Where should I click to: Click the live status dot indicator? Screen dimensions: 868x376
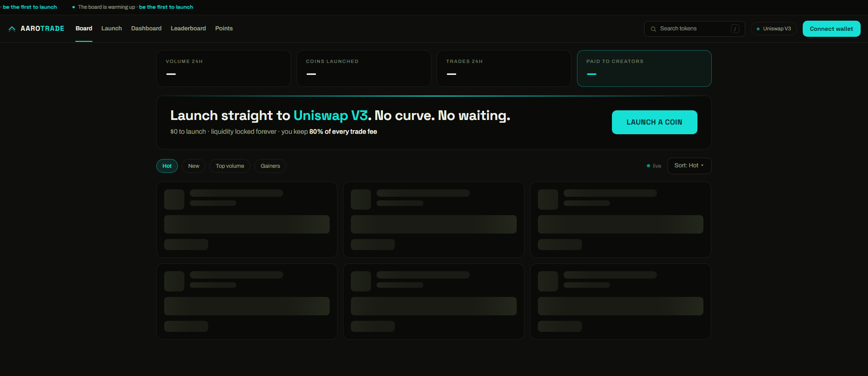tap(648, 166)
